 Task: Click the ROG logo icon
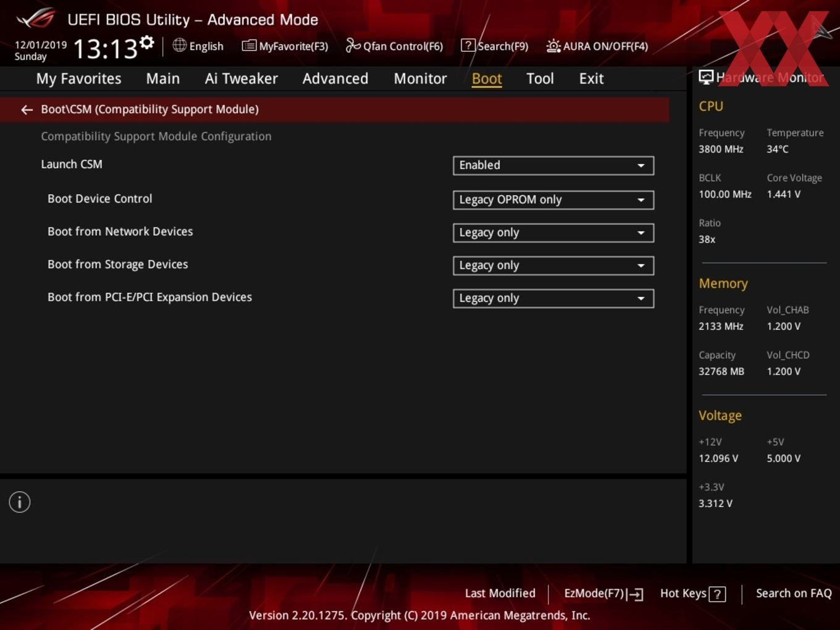point(35,18)
